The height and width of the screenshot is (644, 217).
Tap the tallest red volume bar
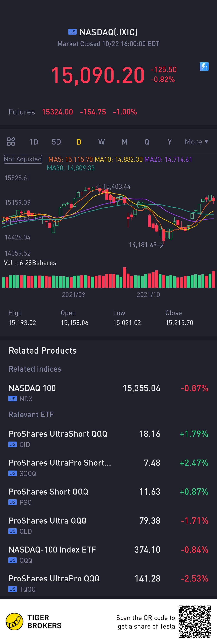coord(124,278)
